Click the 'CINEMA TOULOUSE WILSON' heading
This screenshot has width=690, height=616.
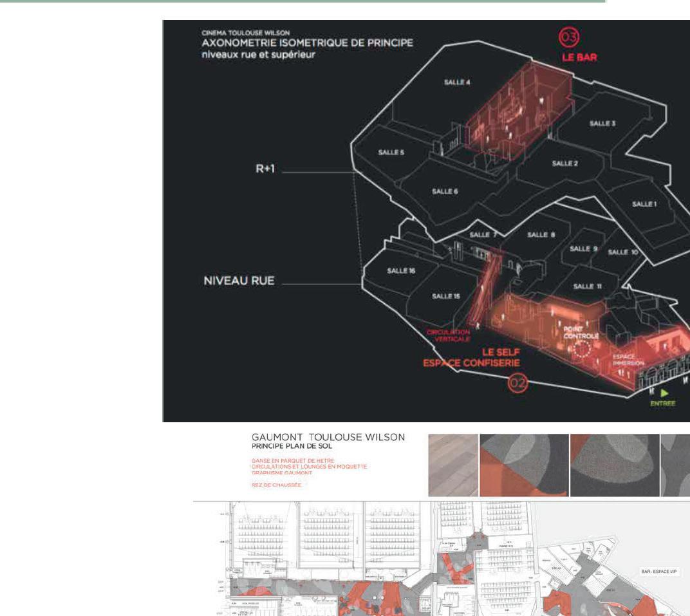[x=245, y=33]
